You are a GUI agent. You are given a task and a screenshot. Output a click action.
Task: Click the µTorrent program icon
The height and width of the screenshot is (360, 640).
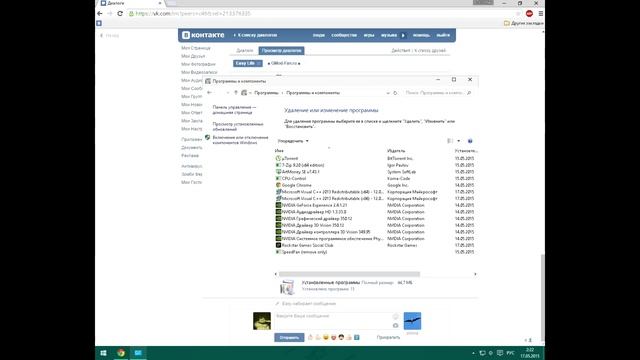[278, 158]
